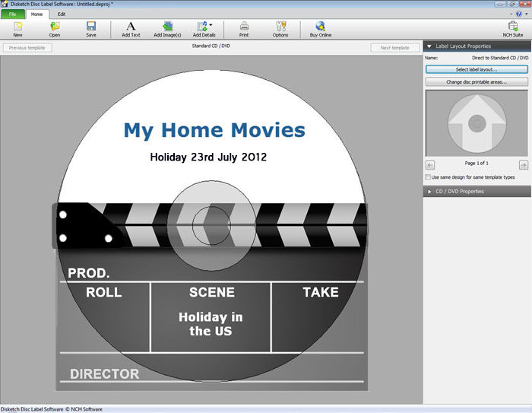Click the New project icon
This screenshot has height=413, width=532.
coord(17,29)
